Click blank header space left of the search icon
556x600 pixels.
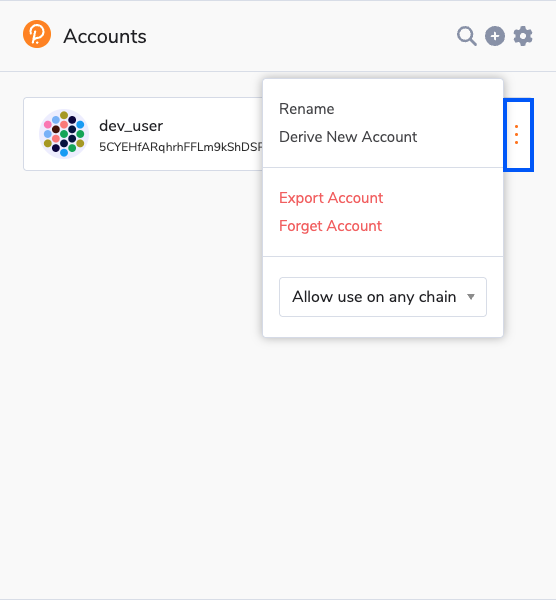tap(298, 36)
